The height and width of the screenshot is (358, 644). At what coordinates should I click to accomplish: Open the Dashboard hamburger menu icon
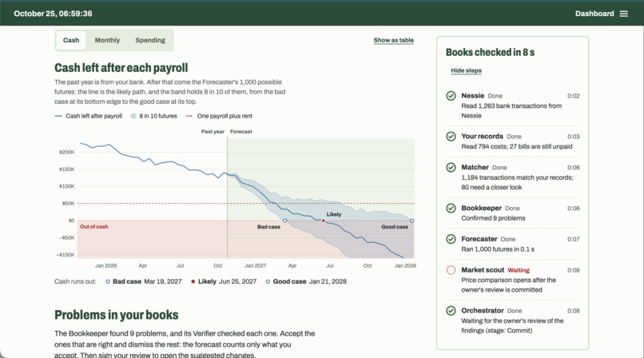point(623,14)
